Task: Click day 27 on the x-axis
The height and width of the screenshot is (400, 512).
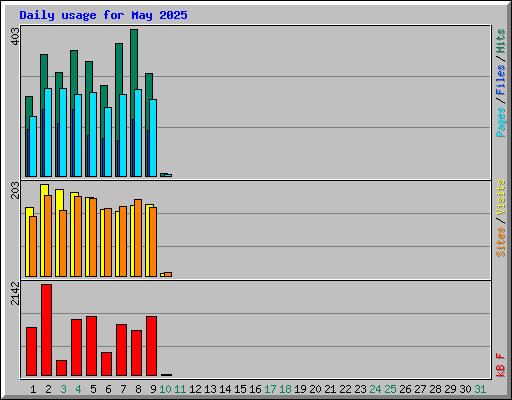Action: (420, 389)
